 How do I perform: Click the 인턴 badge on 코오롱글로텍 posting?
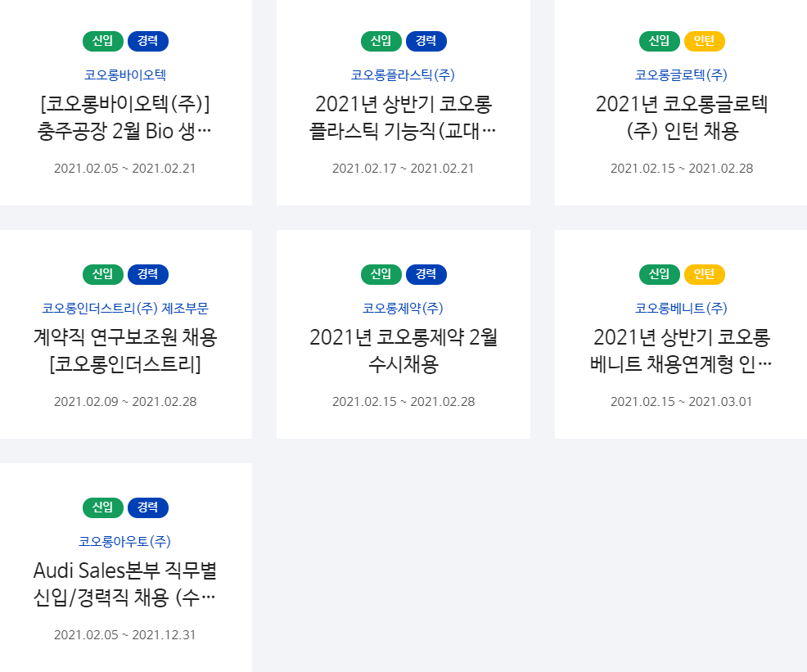(704, 41)
